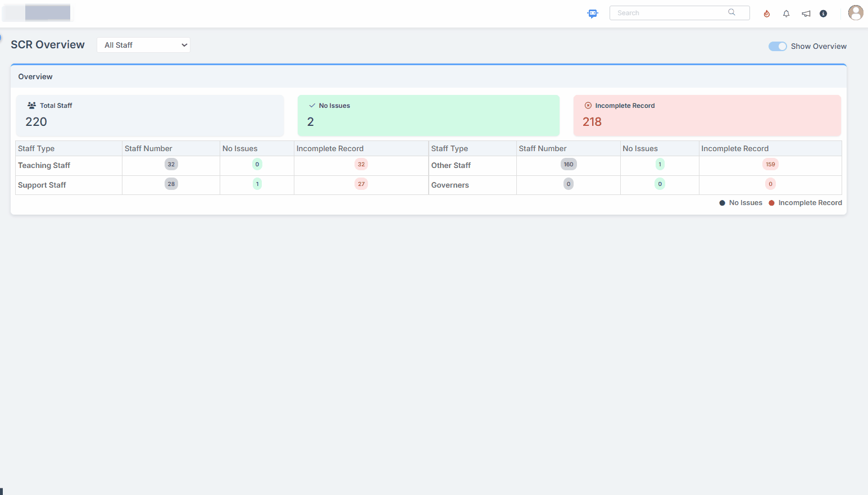The image size is (868, 495).
Task: Click Teaching Staff incomplete record badge 32
Action: [x=361, y=165]
